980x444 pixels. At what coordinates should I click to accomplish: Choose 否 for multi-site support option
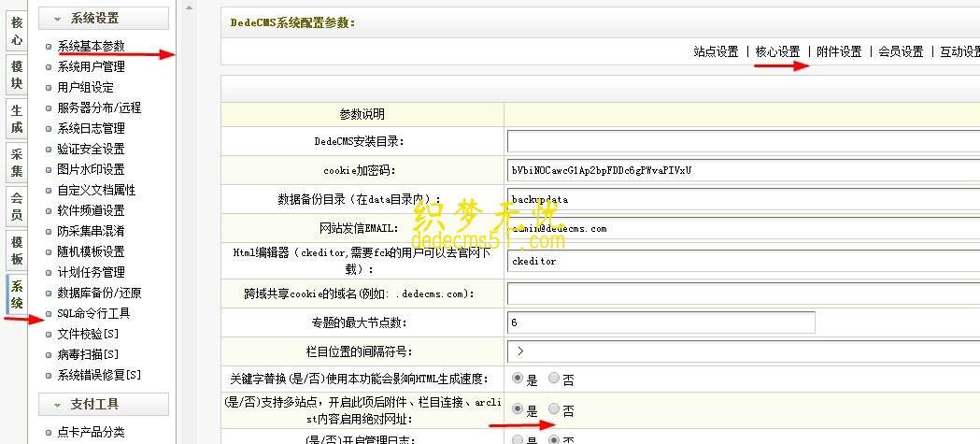coord(554,409)
